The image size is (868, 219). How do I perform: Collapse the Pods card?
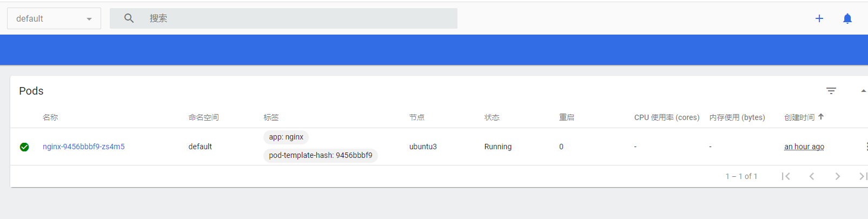click(863, 91)
